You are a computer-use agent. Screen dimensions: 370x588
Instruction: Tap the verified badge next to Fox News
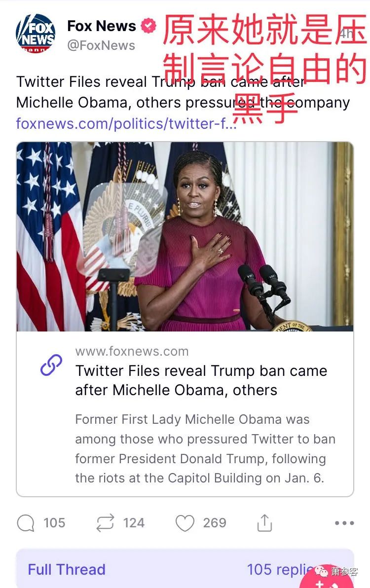pos(148,26)
